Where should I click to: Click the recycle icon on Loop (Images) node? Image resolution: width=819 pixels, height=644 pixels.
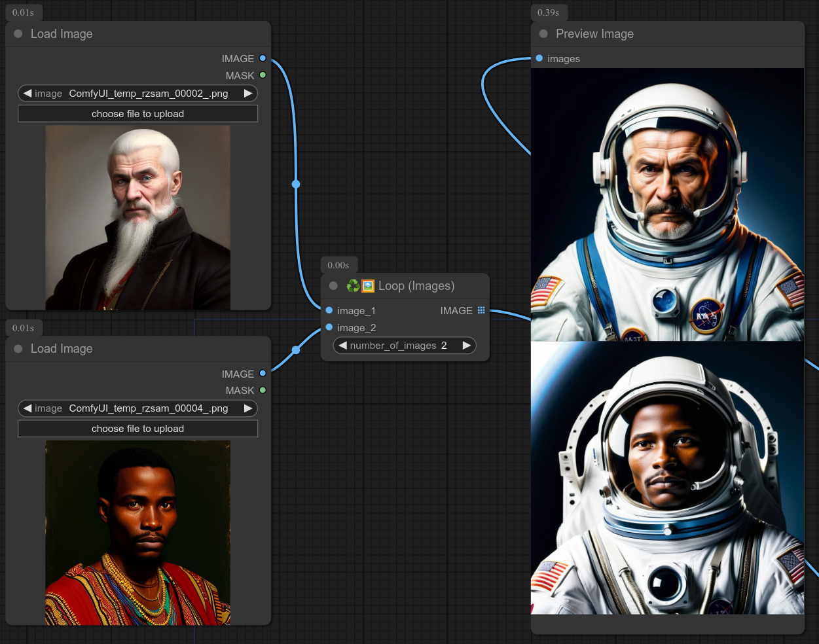(353, 285)
